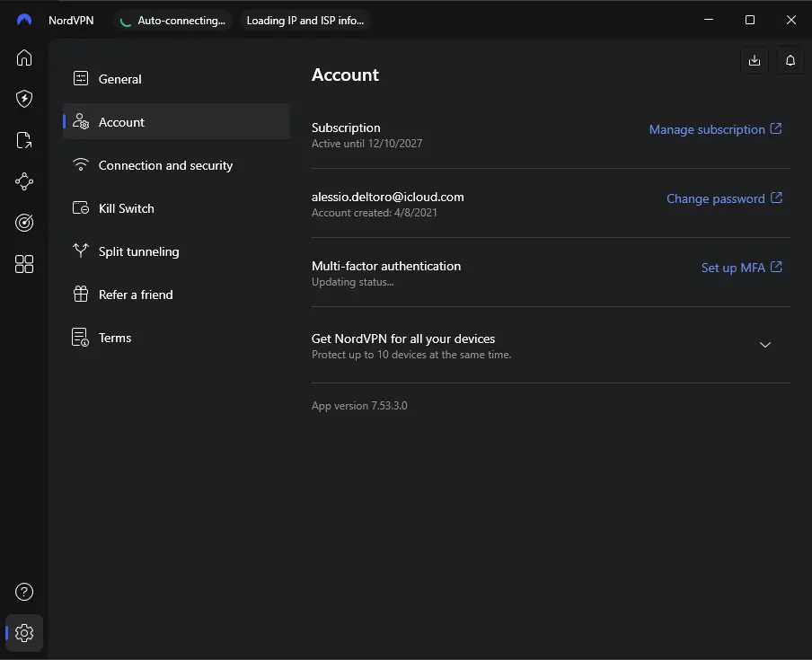Click the Updating status... text
The height and width of the screenshot is (660, 812).
[x=353, y=282]
